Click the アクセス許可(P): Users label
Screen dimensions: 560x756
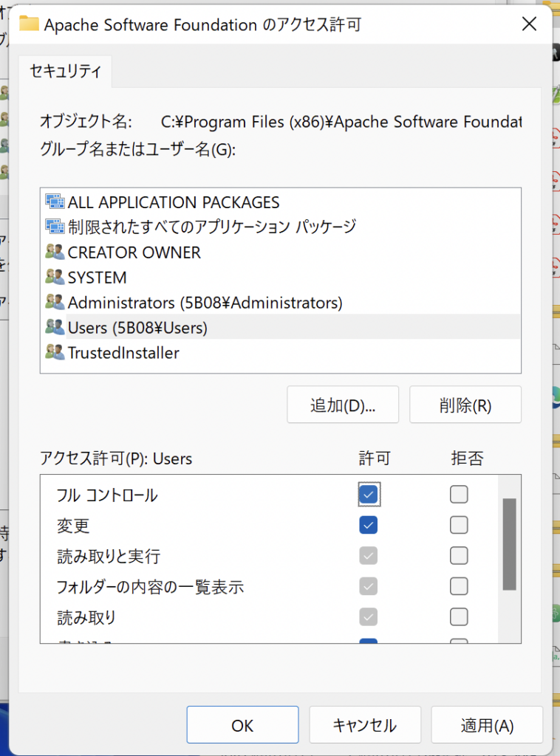(116, 458)
